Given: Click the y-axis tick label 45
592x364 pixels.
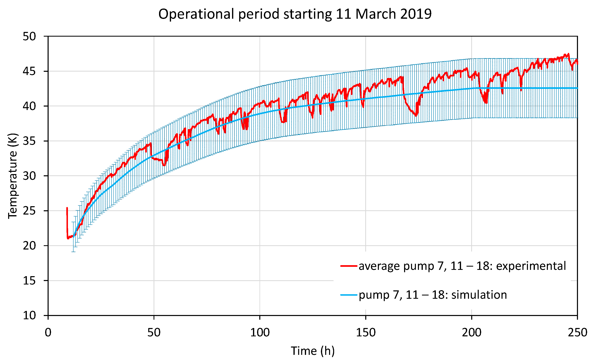Looking at the screenshot, I should [29, 71].
